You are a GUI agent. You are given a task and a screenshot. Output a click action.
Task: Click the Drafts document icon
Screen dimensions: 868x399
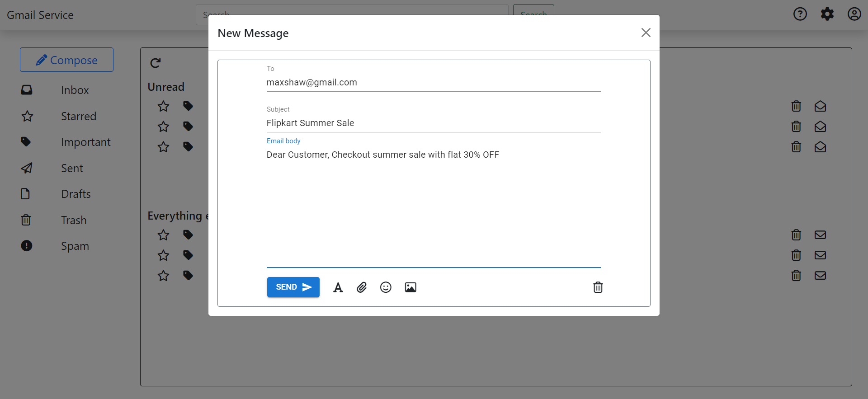point(25,194)
